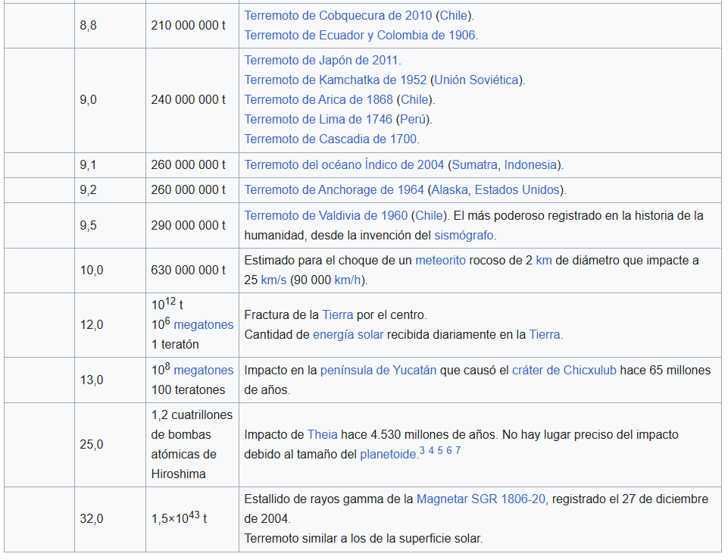Click the sismógrafo link
The width and height of the screenshot is (728, 560).
[x=465, y=235]
